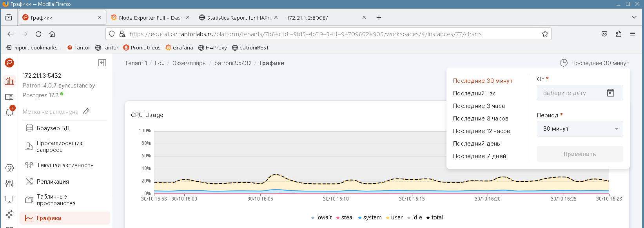Expand the Период 30 минут dropdown
The width and height of the screenshot is (644, 228).
pyautogui.click(x=580, y=129)
